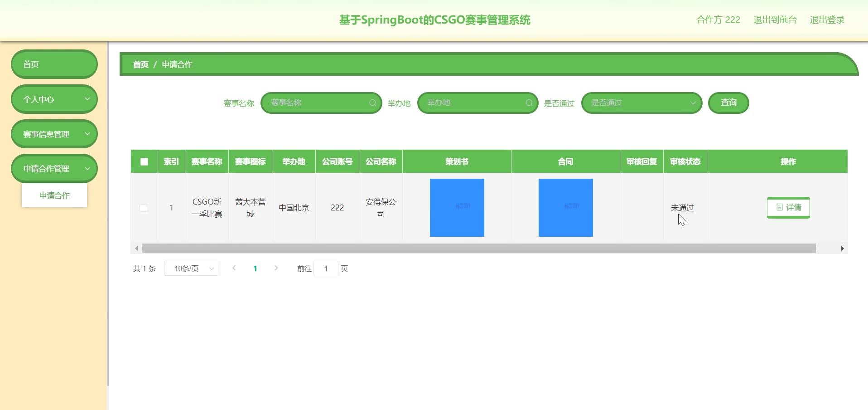Click 退出登录 to log out
This screenshot has width=868, height=410.
[827, 20]
